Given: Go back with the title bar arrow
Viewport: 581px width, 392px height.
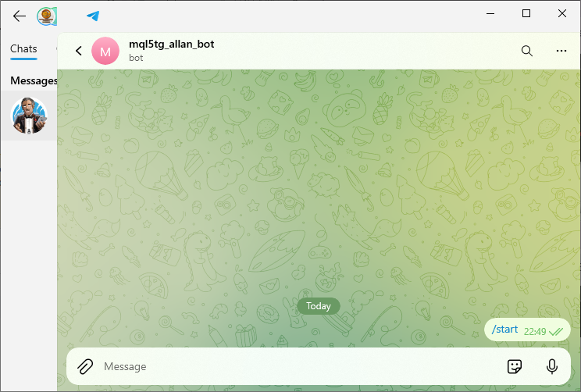Looking at the screenshot, I should (20, 16).
